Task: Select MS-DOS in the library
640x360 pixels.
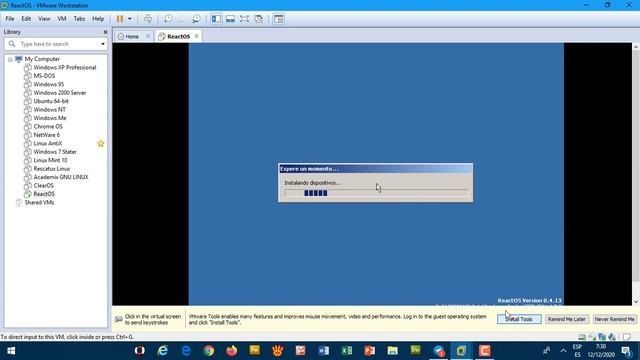Action: [44, 76]
